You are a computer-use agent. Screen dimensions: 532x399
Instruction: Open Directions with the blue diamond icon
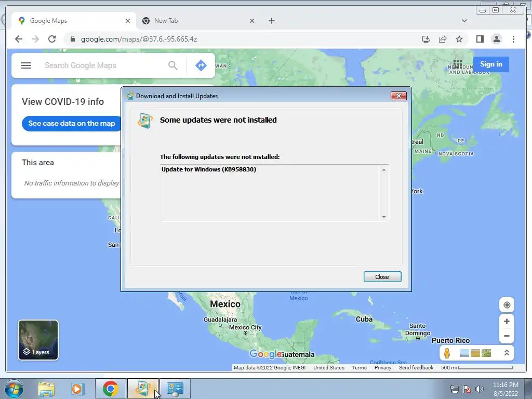201,65
